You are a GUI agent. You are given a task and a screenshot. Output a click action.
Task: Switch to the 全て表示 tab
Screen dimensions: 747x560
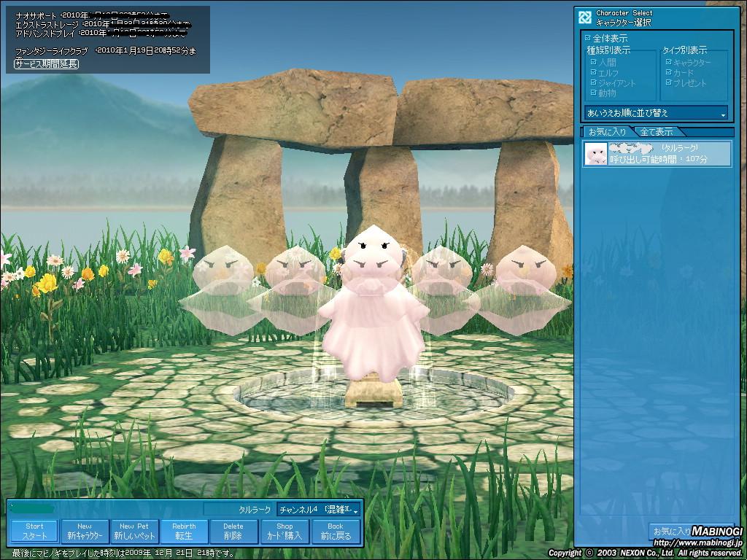click(656, 132)
